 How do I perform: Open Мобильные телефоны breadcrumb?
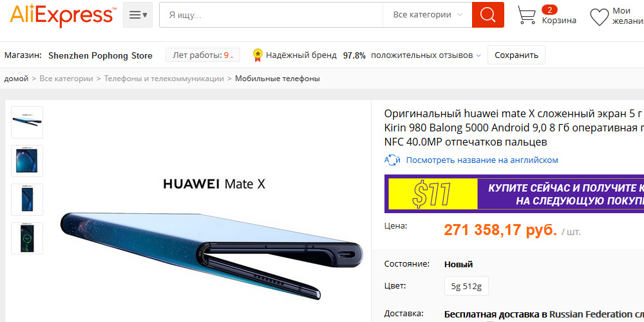click(x=277, y=79)
